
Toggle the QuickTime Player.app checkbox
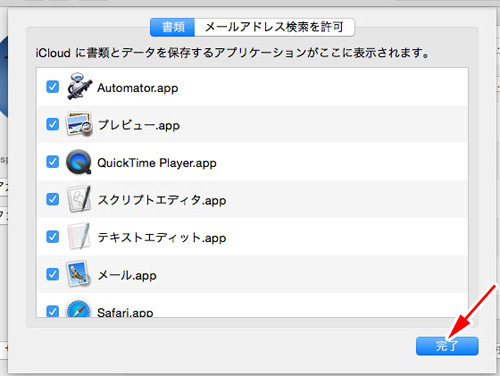[53, 162]
